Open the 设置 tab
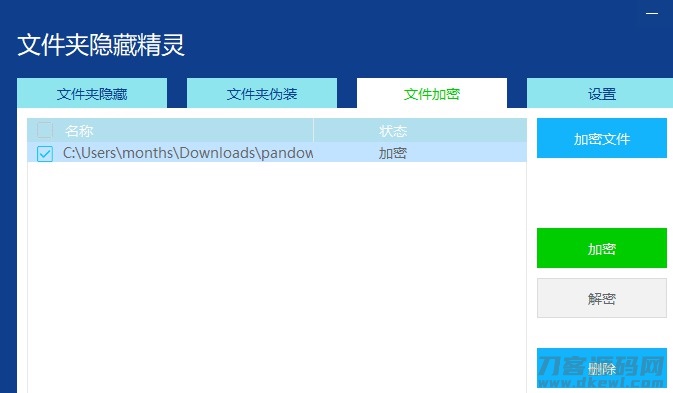 (x=601, y=93)
